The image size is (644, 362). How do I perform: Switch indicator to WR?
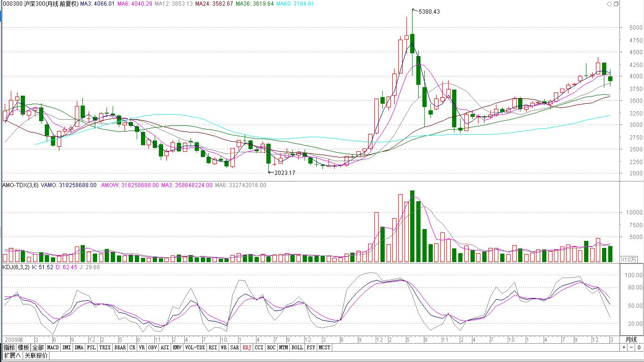224,347
